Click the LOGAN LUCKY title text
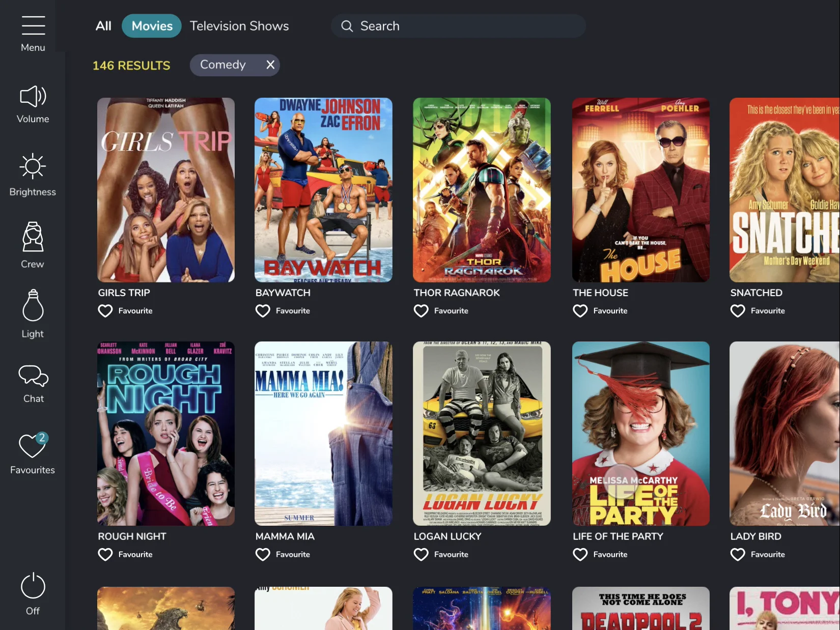The height and width of the screenshot is (630, 840). (447, 536)
